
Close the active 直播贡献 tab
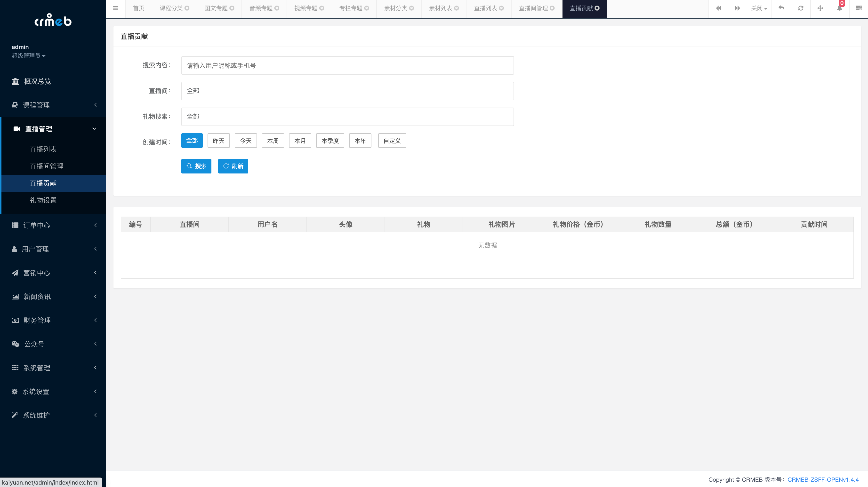(x=597, y=8)
